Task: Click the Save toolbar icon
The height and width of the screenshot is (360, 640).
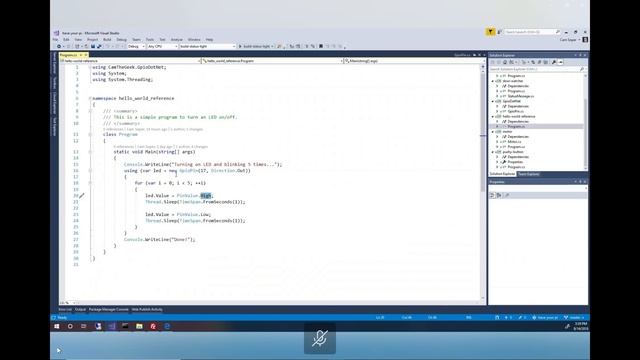Action: [93, 47]
